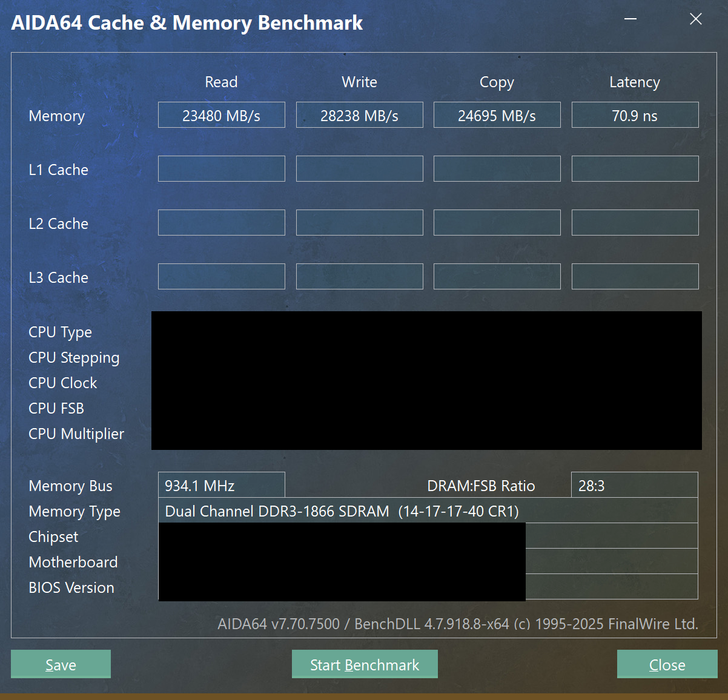This screenshot has width=728, height=700.
Task: Click the Motherboard label
Action: point(73,562)
